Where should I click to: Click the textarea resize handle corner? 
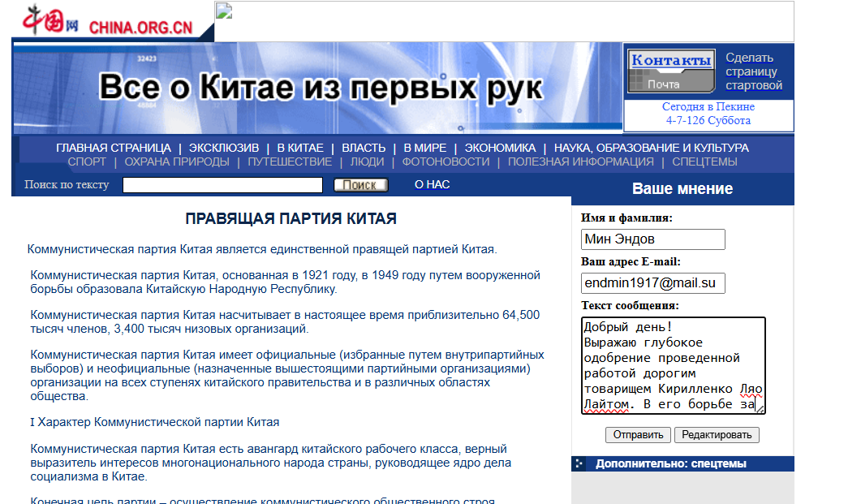tap(760, 408)
